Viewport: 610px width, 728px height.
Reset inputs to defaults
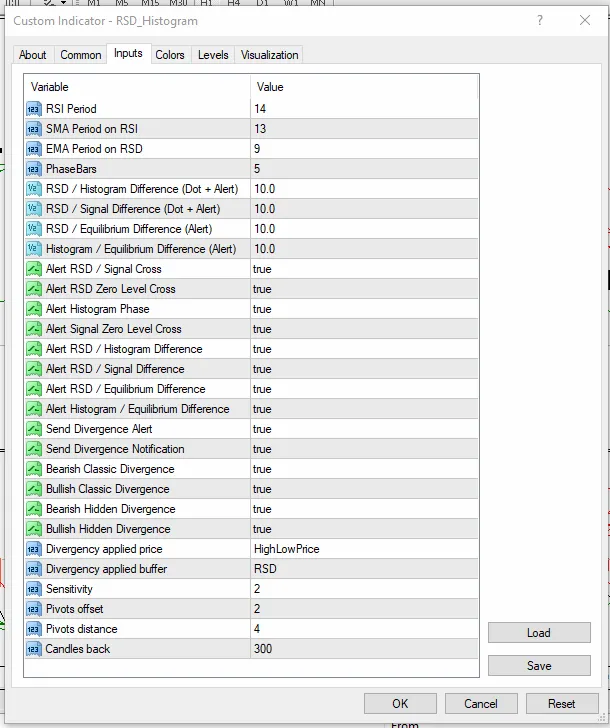click(562, 704)
